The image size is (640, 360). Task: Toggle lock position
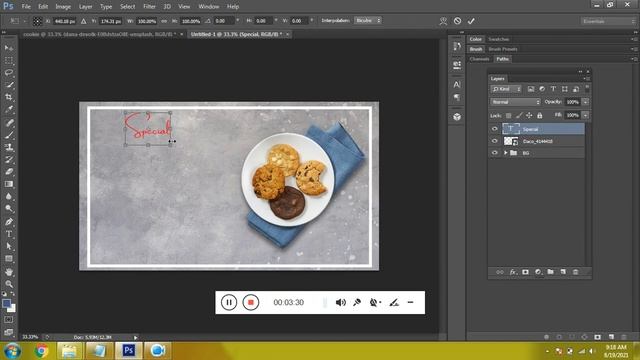529,116
